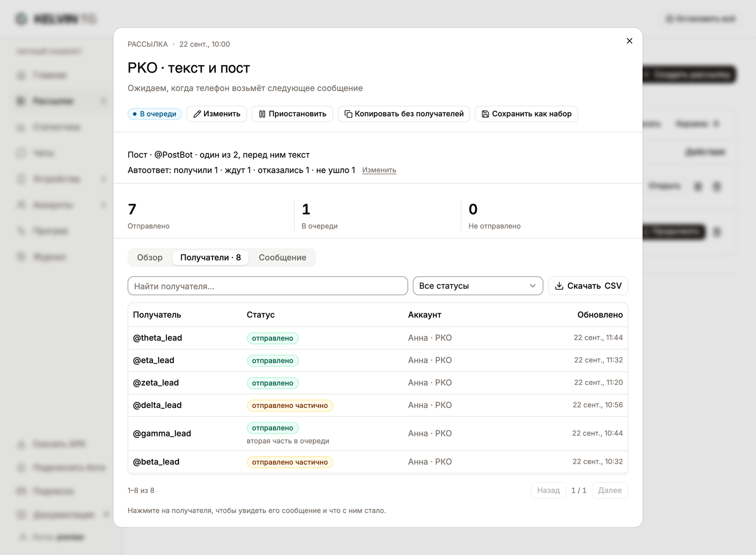Image resolution: width=756 pixels, height=555 pixels.
Task: Click the @zeta_lead recipient name
Action: pyautogui.click(x=156, y=383)
